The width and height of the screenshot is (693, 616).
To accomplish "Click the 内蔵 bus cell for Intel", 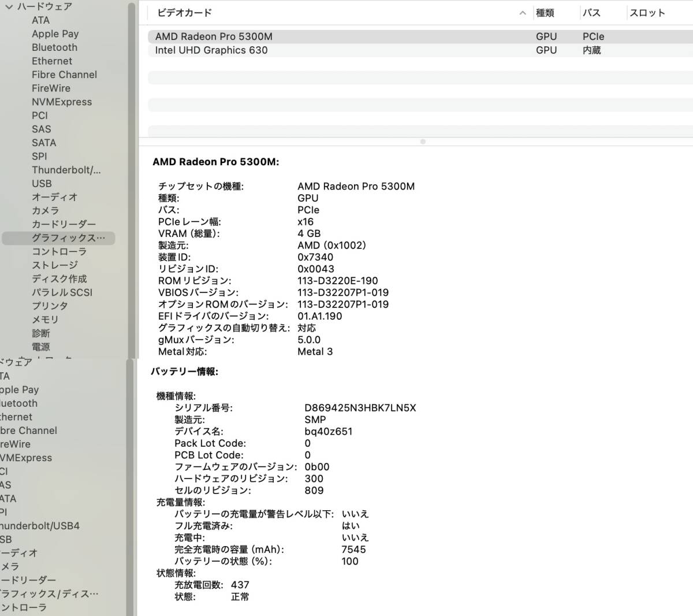I will point(592,50).
